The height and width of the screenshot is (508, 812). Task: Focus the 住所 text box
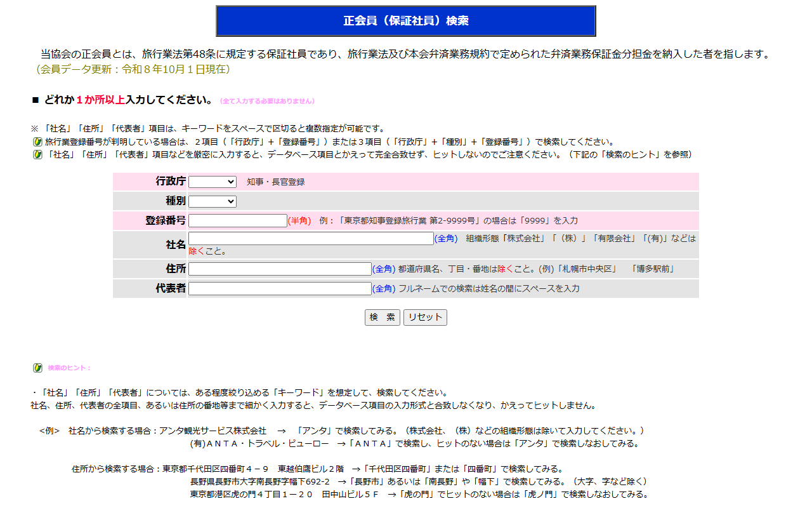point(280,269)
